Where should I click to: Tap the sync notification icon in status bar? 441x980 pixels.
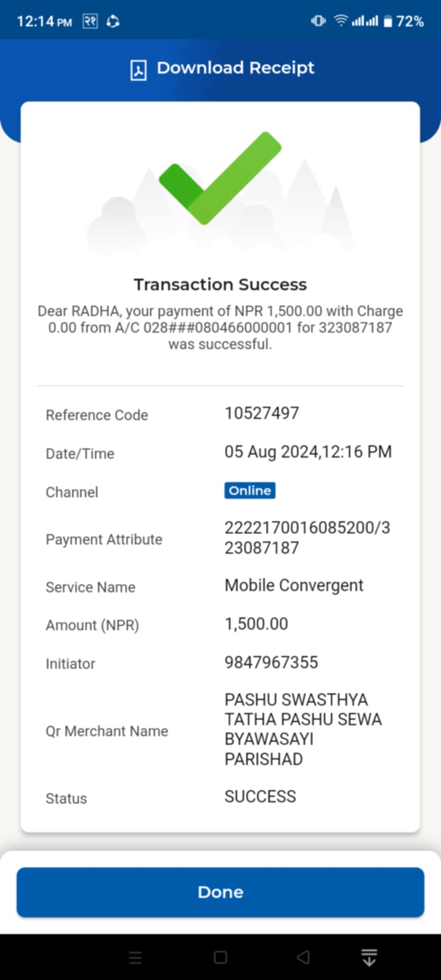pos(113,21)
